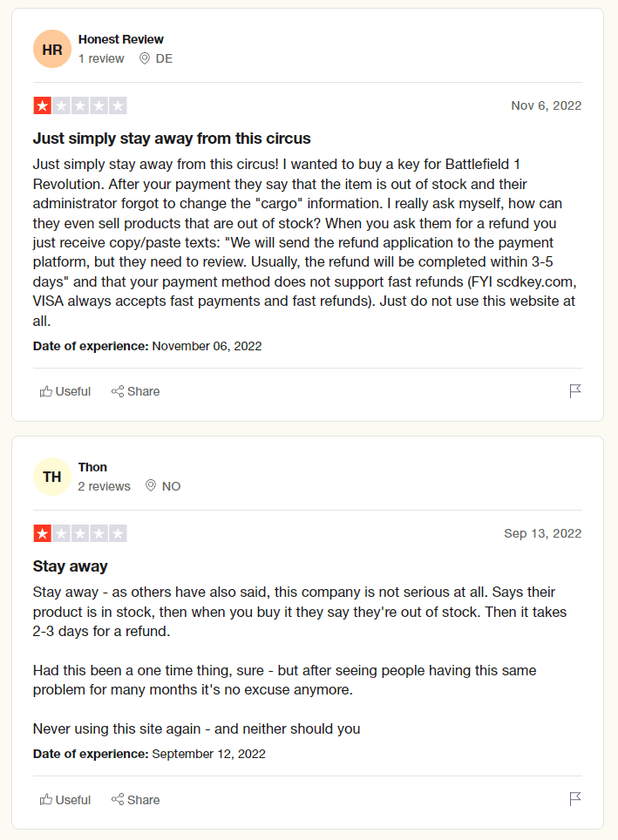
Task: Click the thumbs-up Useful icon on first review
Action: point(47,390)
